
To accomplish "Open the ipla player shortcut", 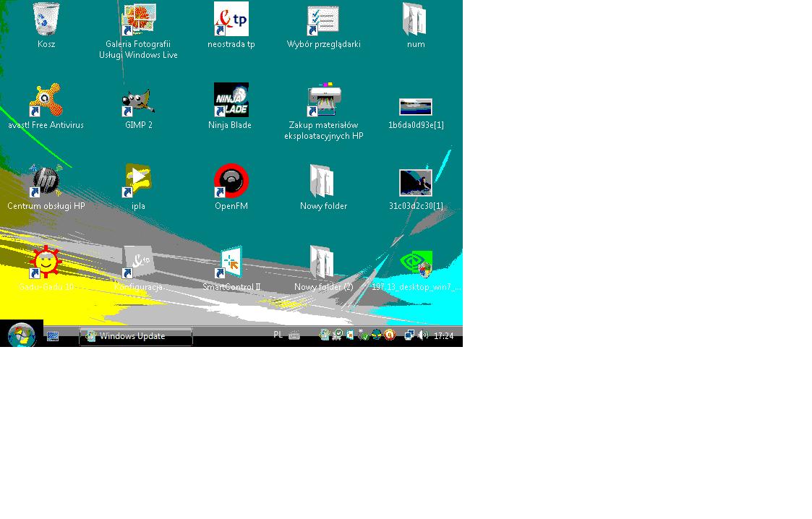I will (138, 181).
